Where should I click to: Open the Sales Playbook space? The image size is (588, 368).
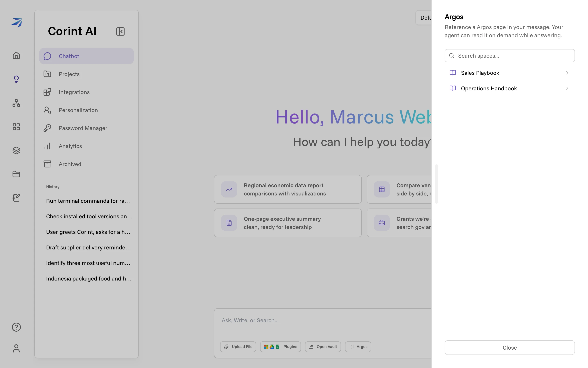point(510,73)
